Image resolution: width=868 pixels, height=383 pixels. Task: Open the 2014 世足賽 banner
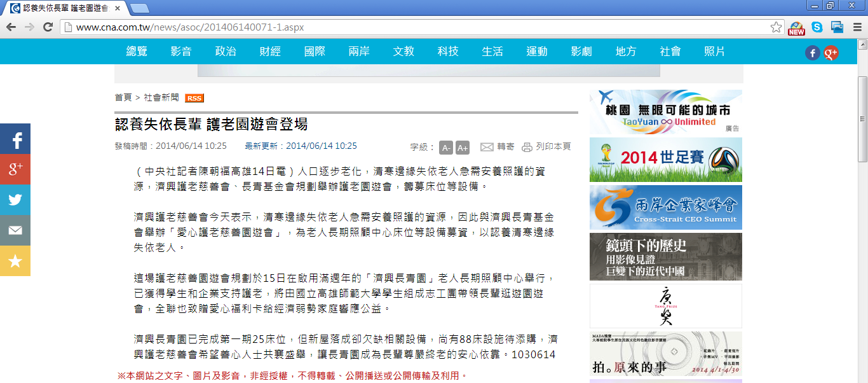(x=665, y=160)
